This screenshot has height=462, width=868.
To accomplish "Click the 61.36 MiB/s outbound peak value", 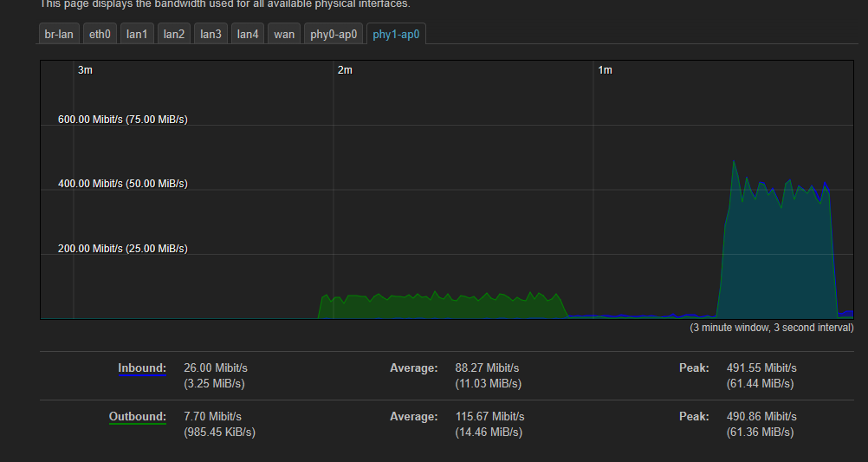I will (760, 432).
